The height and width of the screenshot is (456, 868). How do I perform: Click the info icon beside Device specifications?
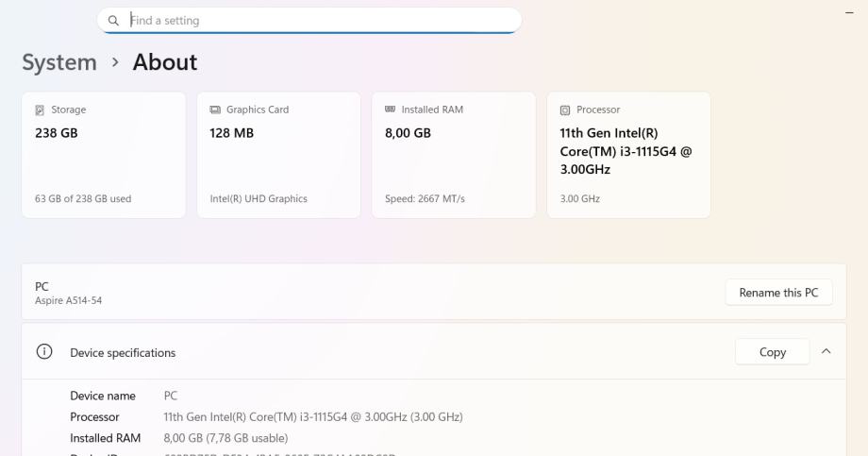click(43, 352)
